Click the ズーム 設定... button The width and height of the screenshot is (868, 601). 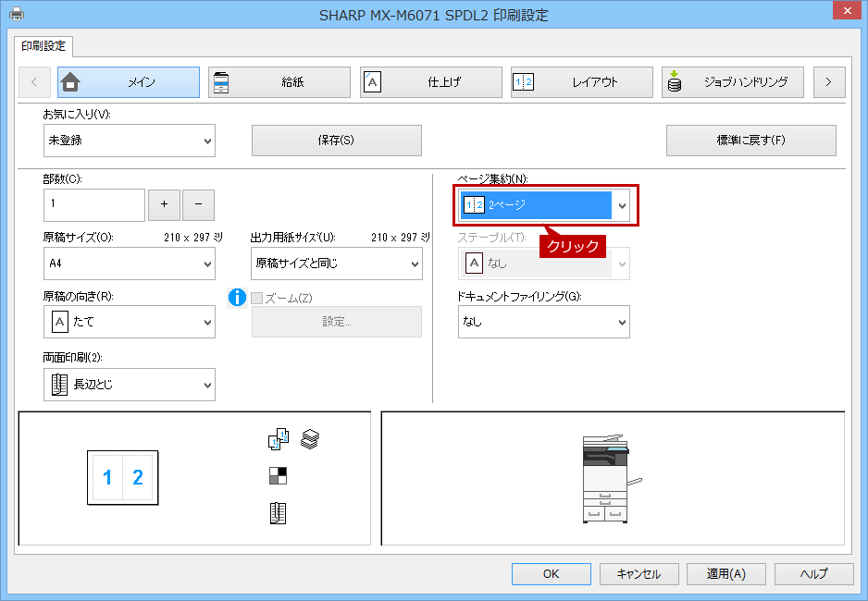(337, 322)
